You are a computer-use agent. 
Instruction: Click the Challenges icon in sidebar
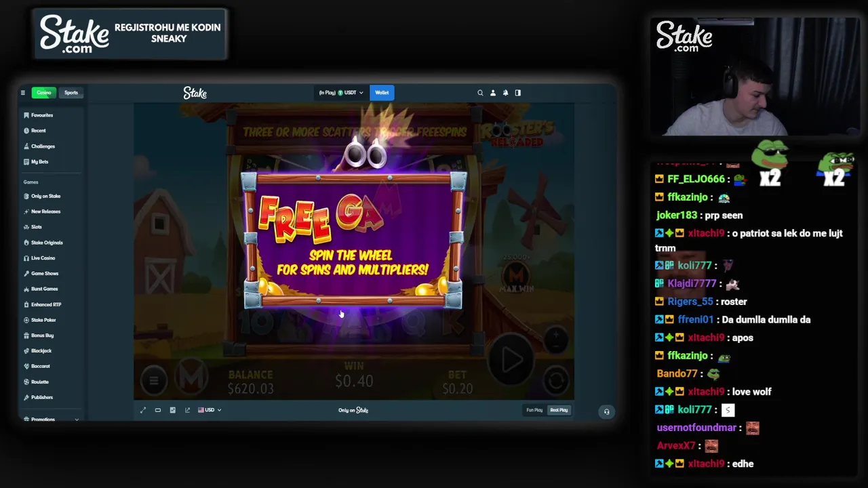(26, 146)
